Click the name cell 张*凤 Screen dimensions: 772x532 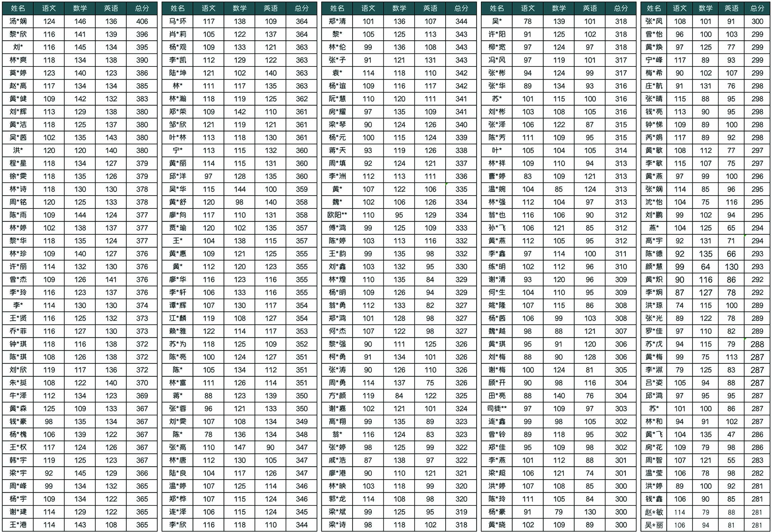pyautogui.click(x=654, y=21)
